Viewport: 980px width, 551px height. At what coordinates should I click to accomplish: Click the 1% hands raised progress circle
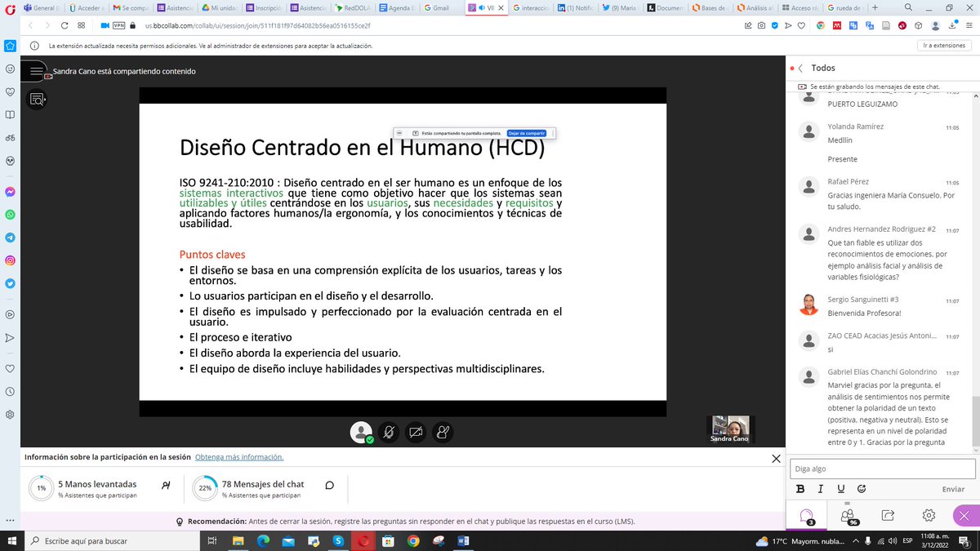coord(41,488)
